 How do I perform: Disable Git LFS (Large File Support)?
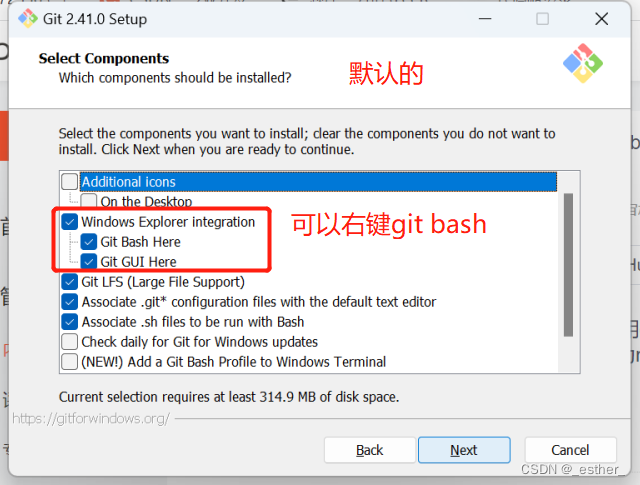[x=70, y=282]
